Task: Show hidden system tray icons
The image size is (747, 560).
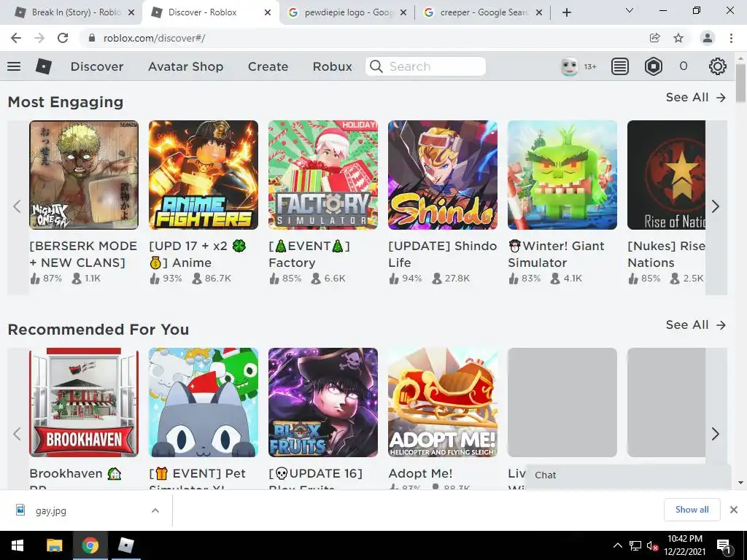Action: 617,545
